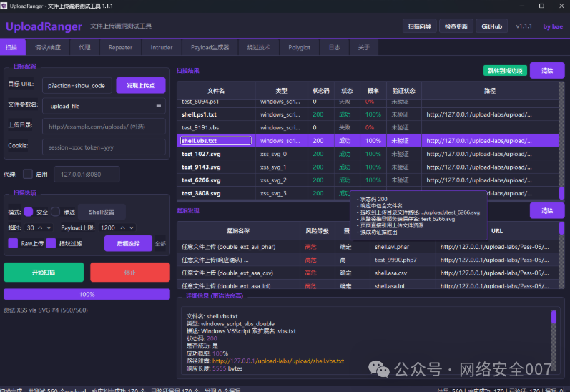This screenshot has width=570, height=392.
Task: Select the test_3808.svg result row
Action: [x=368, y=193]
